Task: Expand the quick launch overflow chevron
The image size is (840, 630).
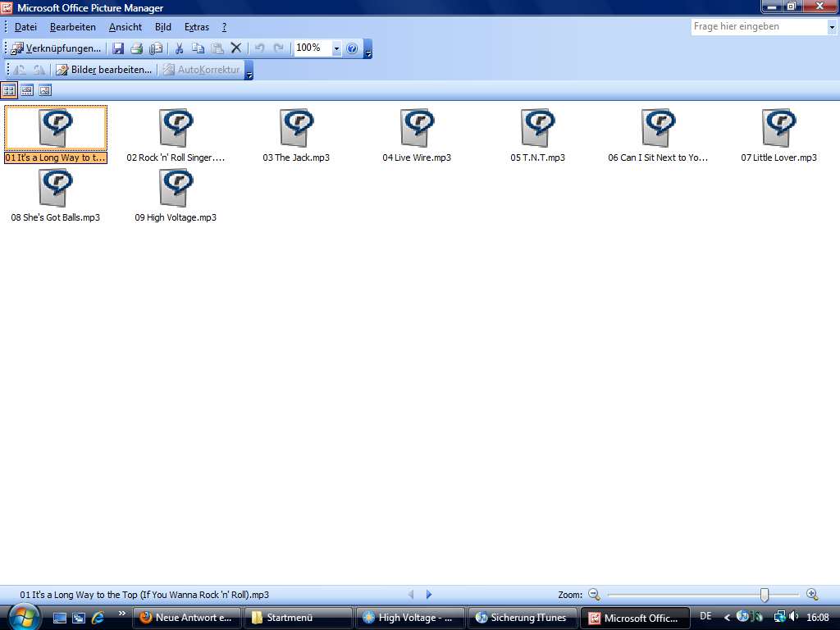Action: (x=122, y=614)
